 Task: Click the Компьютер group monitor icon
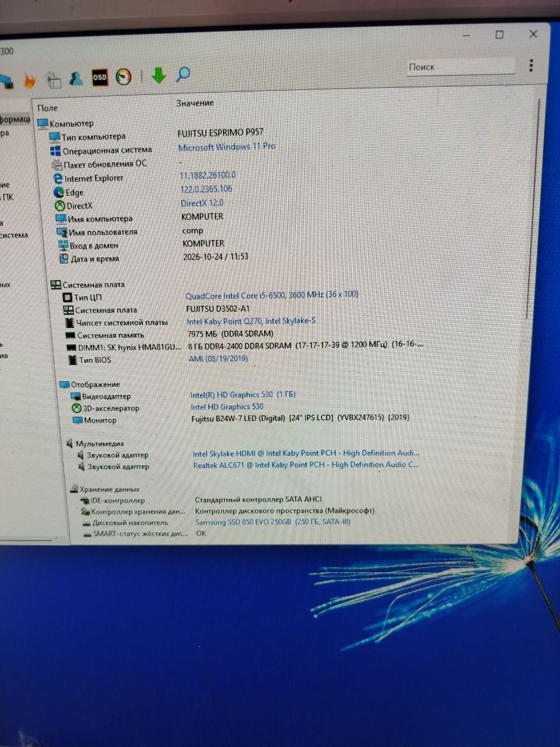coord(43,123)
